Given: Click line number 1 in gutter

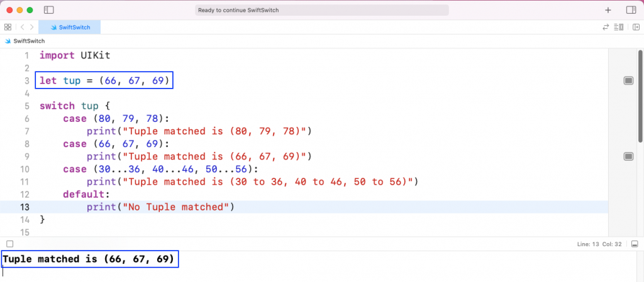Looking at the screenshot, I should (26, 56).
